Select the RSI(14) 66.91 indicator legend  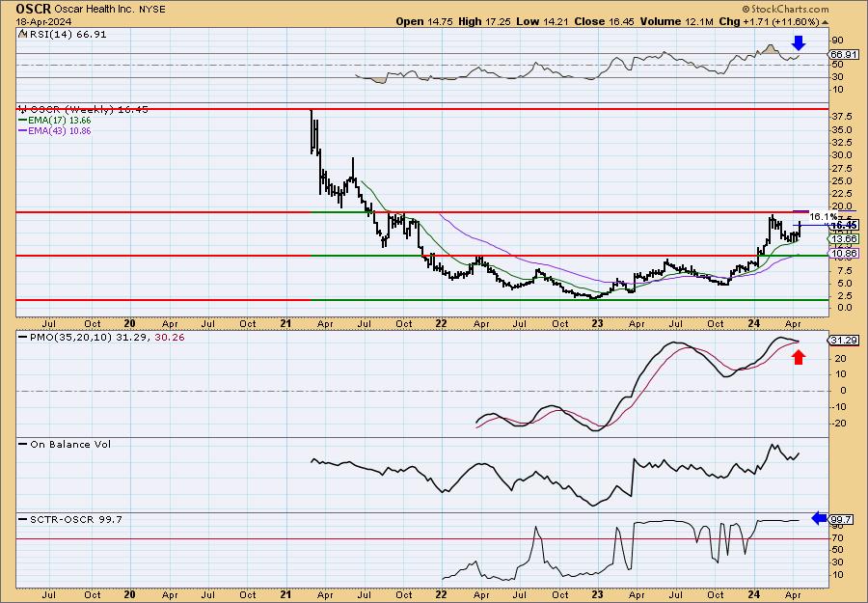tap(62, 35)
